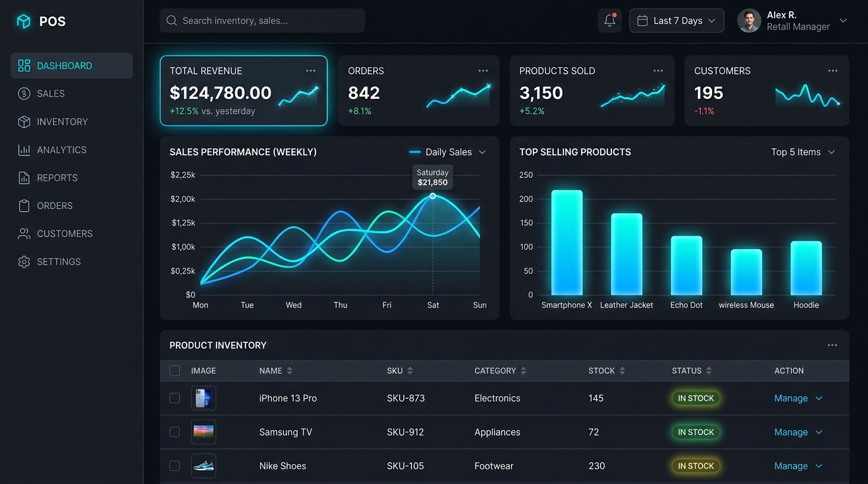Image resolution: width=868 pixels, height=484 pixels.
Task: Sort inventory by SKU column
Action: 410,371
